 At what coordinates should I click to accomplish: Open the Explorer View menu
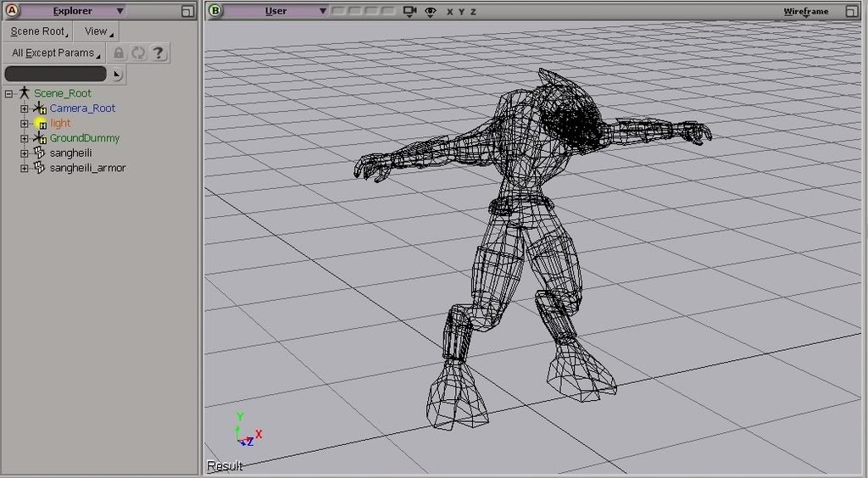pos(97,31)
